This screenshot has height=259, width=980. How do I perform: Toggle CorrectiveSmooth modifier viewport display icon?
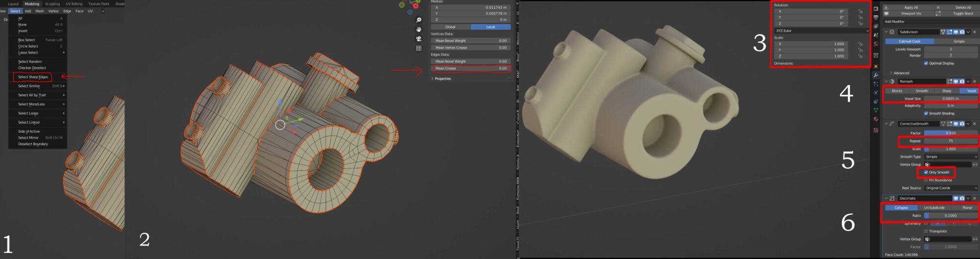coord(956,124)
